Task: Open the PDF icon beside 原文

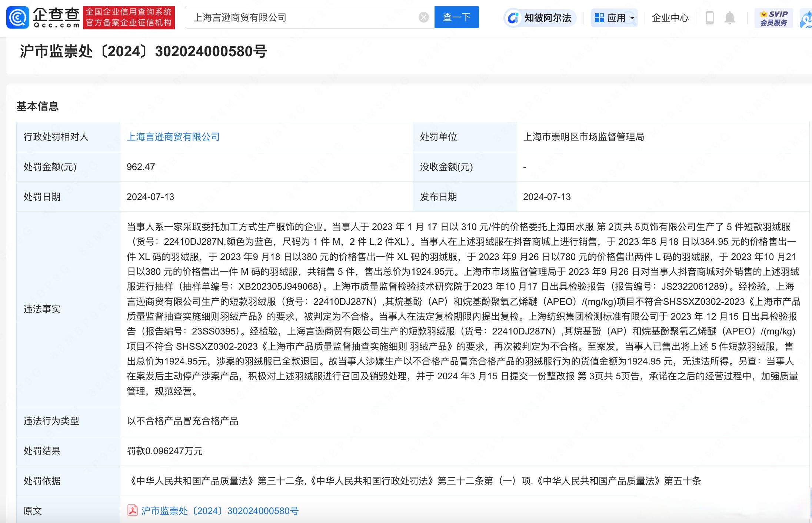Action: pos(132,510)
